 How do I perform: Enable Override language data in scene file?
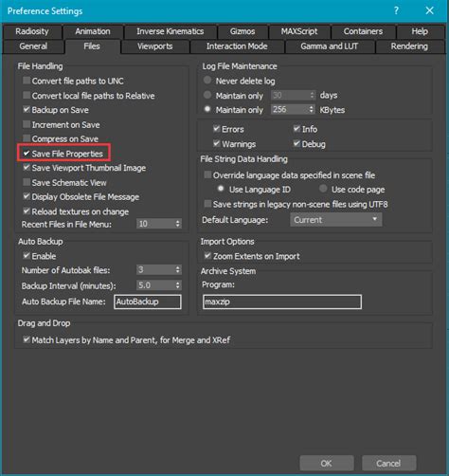pyautogui.click(x=207, y=174)
